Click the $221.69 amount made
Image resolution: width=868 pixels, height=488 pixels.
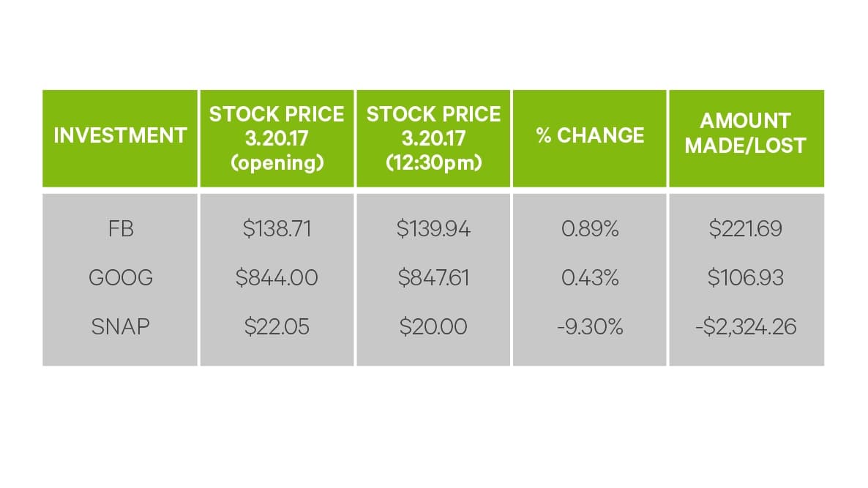[x=746, y=229]
